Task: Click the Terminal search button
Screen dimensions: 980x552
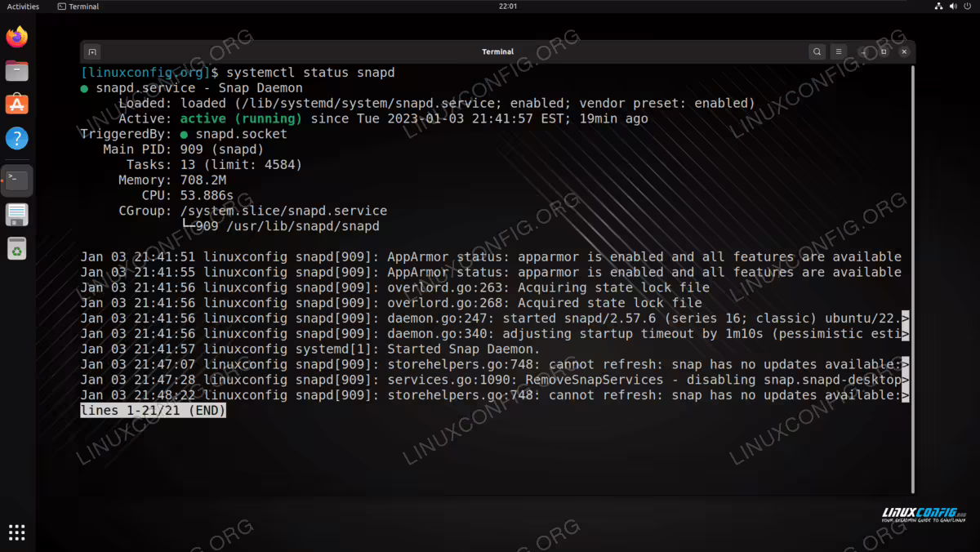Action: click(817, 51)
